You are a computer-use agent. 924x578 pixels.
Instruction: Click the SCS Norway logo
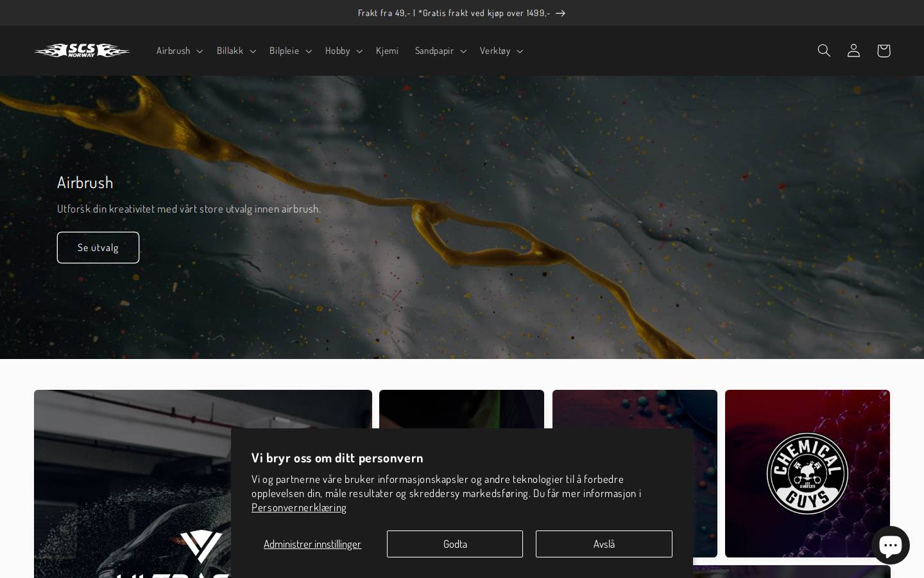click(82, 51)
